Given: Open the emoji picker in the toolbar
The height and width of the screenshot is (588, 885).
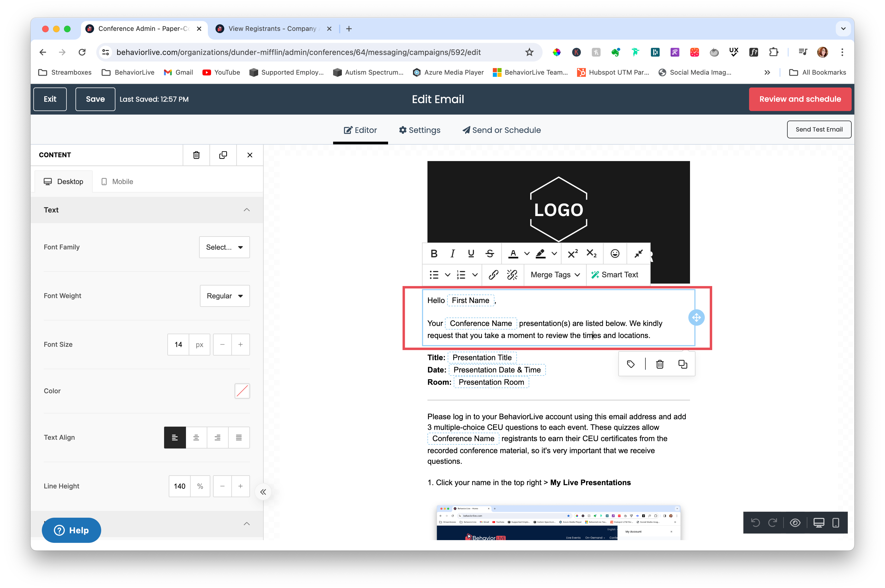Looking at the screenshot, I should [615, 254].
